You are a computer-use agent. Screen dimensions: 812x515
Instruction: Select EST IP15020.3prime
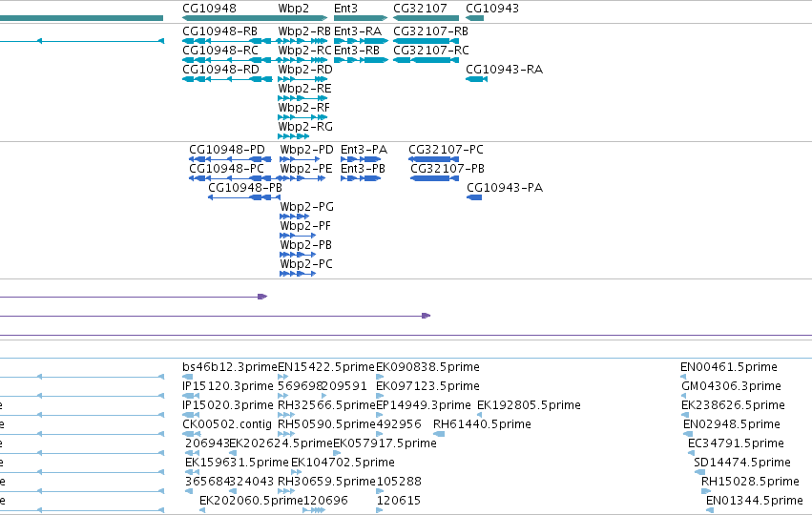point(228,405)
